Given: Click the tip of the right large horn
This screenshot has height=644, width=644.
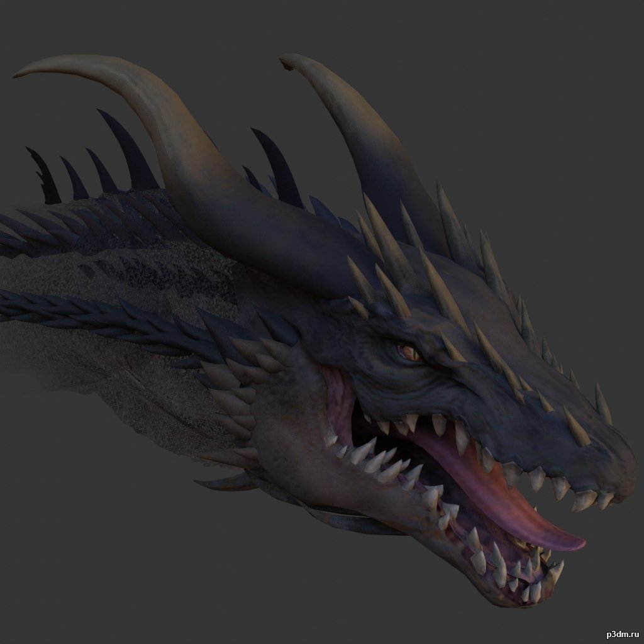Looking at the screenshot, I should tap(285, 59).
